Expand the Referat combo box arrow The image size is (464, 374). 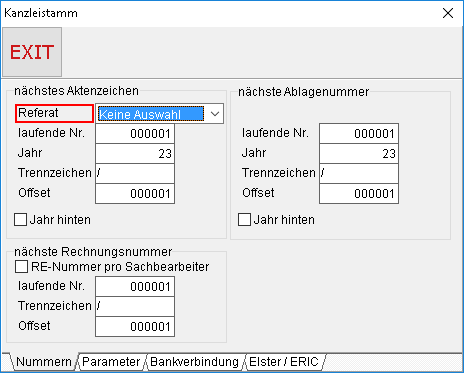pos(215,114)
